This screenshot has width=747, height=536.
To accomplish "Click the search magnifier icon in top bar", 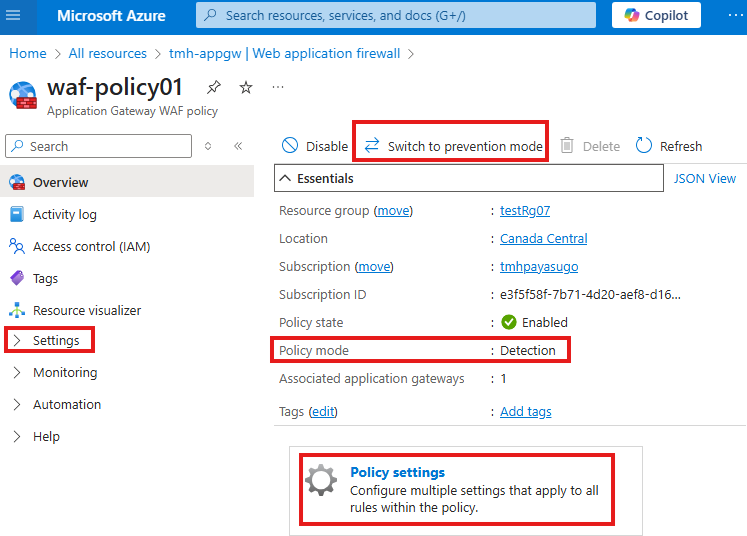I will pos(210,15).
